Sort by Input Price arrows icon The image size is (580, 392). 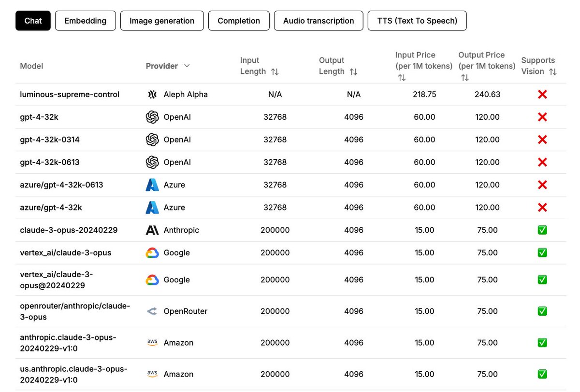pos(401,77)
